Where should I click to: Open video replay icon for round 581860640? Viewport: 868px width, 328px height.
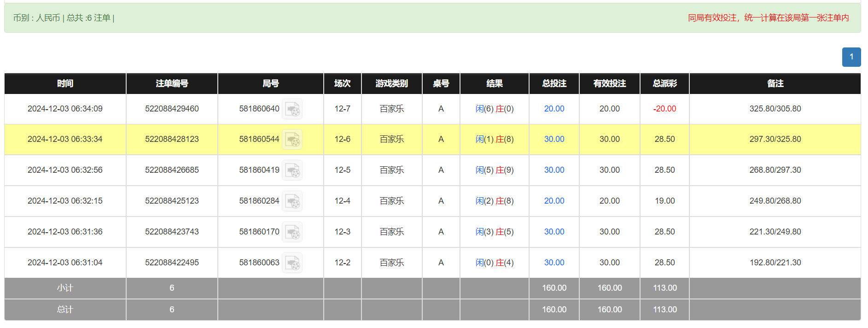coord(292,109)
